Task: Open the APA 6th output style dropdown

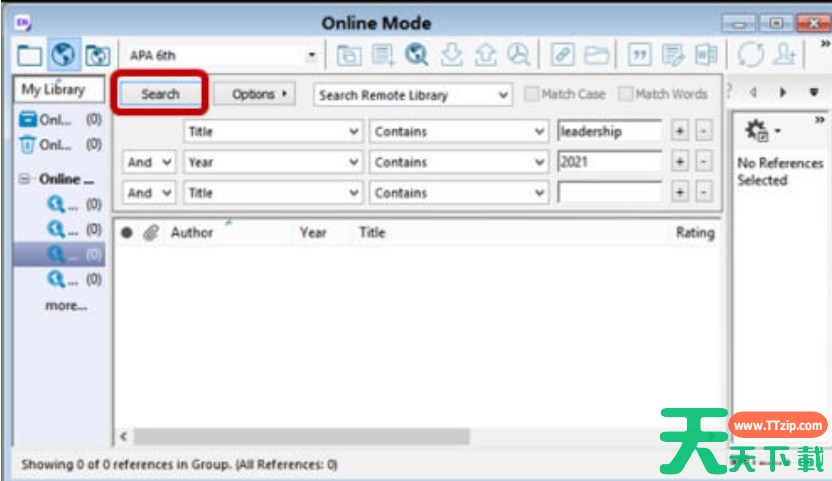Action: point(311,56)
